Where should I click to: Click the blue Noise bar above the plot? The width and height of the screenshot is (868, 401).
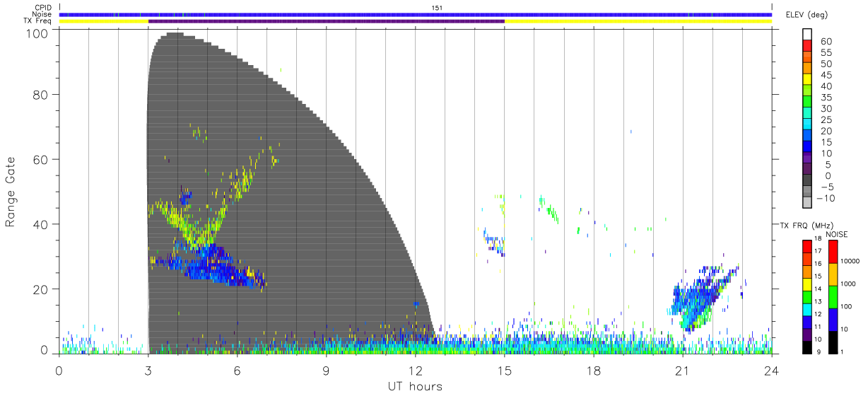416,14
